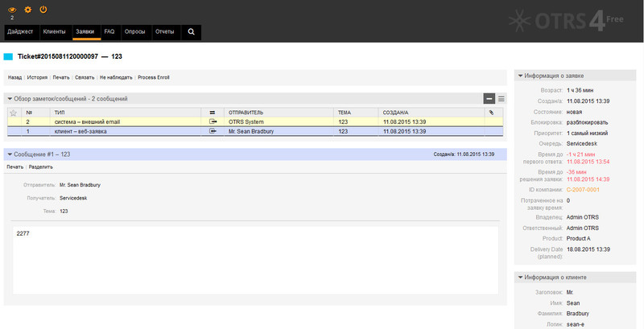Screen dimensions: 644x329
Task: Click the direction icon in OTRS System row
Action: pos(213,121)
